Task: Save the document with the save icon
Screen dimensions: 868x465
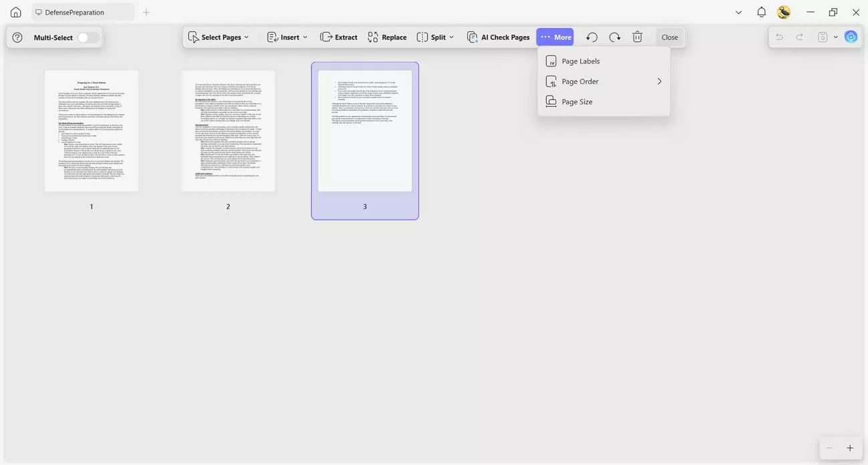Action: coord(822,36)
